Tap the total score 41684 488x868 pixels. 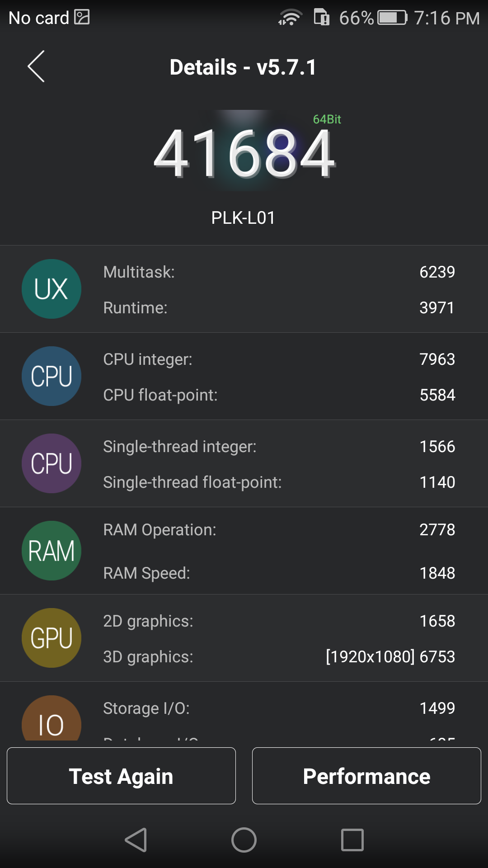coord(244,154)
